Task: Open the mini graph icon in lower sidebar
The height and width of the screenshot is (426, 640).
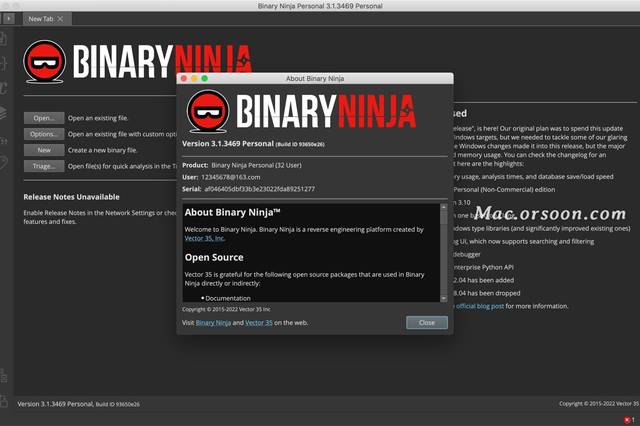Action: coord(4,376)
